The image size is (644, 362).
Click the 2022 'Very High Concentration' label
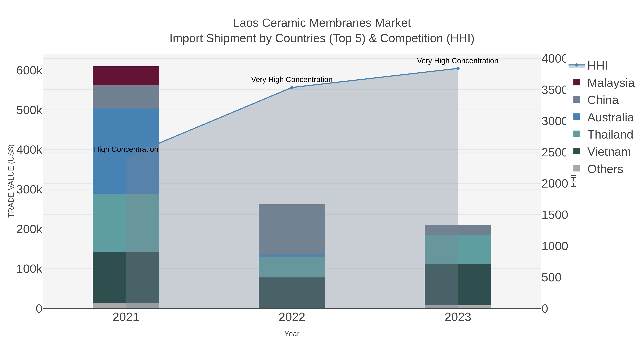coord(292,80)
